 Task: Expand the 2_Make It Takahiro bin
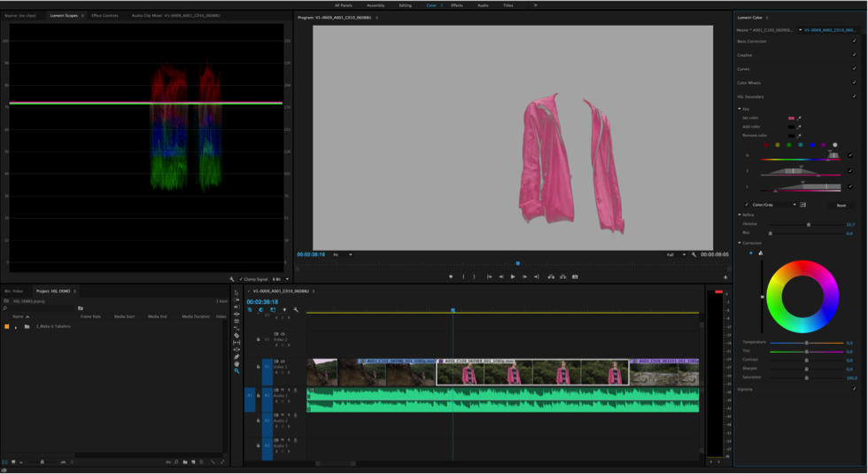[x=16, y=327]
